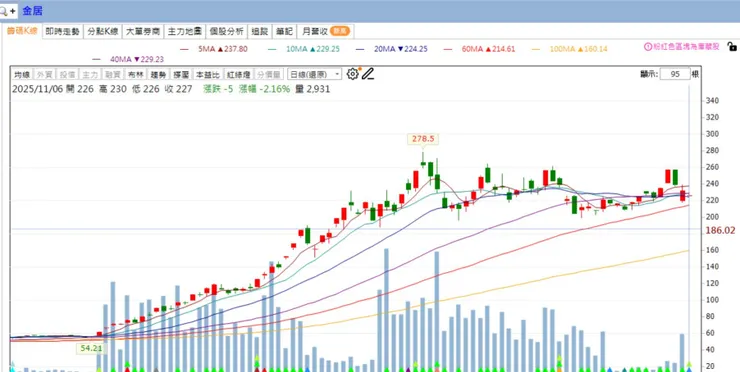This screenshot has width=740, height=372.
Task: Toggle the 融資 indicator button
Action: pyautogui.click(x=113, y=75)
